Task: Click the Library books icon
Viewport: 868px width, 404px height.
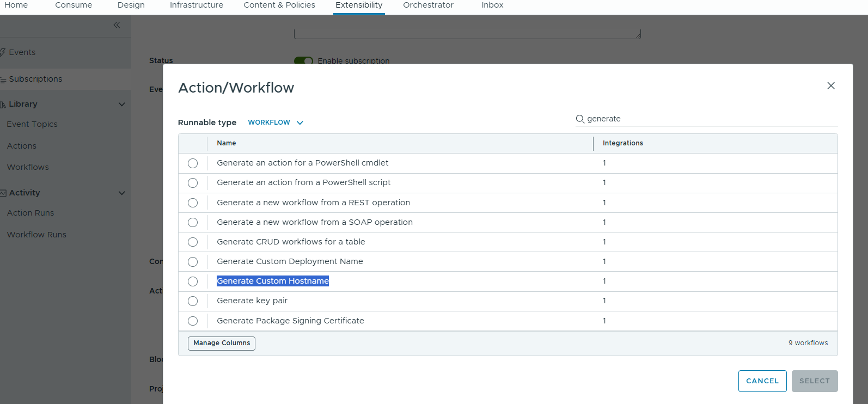Action: (3, 105)
